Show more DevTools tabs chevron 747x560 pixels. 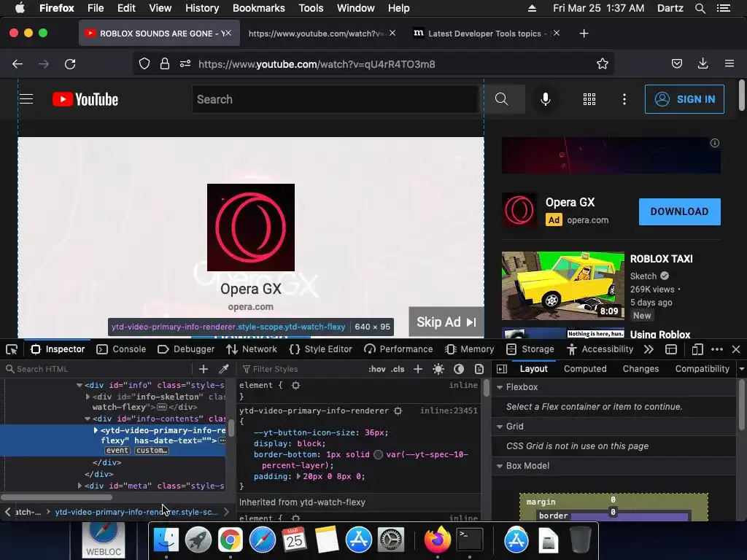point(649,349)
